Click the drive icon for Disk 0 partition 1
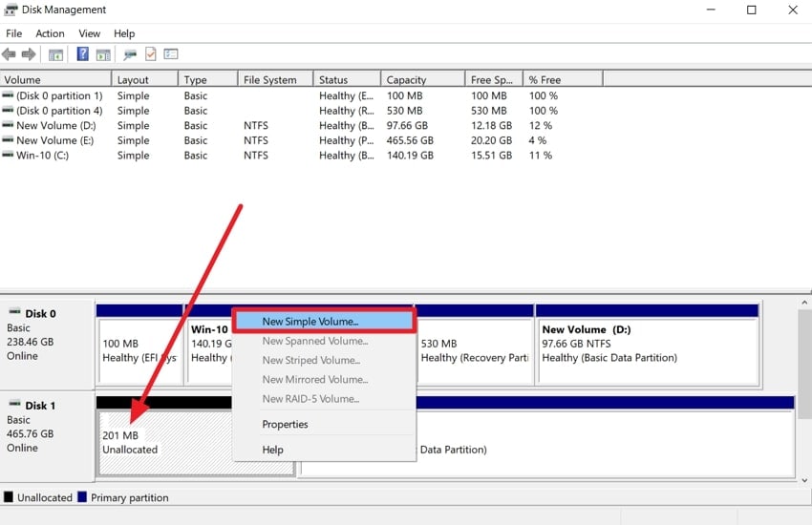Viewport: 812px width, 525px height. [8, 95]
